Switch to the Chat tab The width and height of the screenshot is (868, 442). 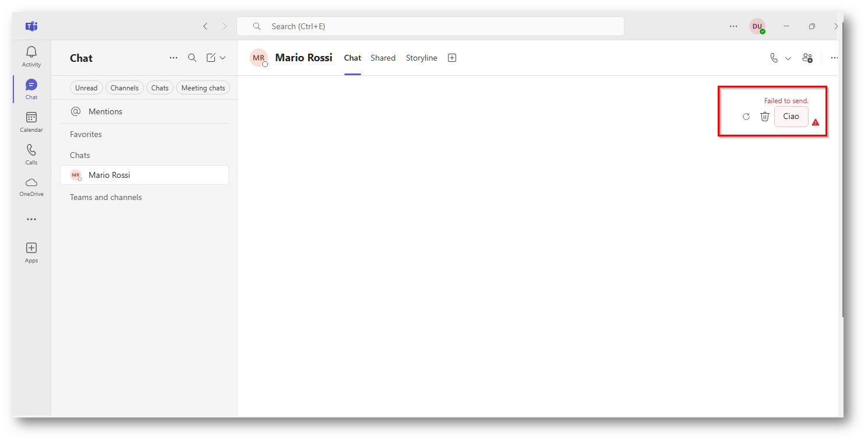[x=352, y=58]
